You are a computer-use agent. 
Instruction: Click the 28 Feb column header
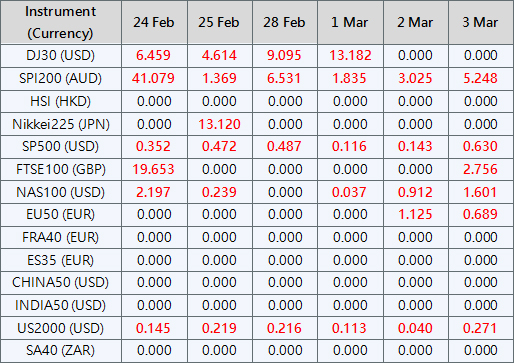click(x=284, y=22)
